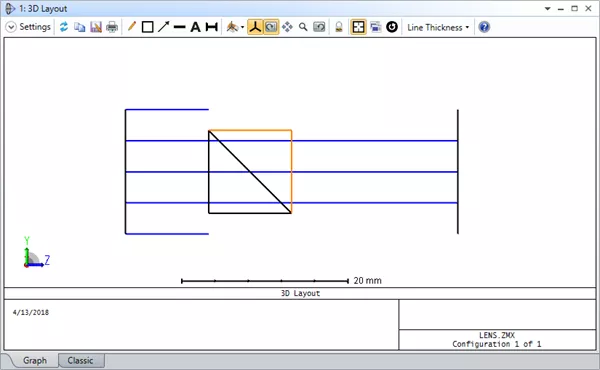Switch to the Classic tab
Screen dimensions: 600x370
(x=80, y=360)
